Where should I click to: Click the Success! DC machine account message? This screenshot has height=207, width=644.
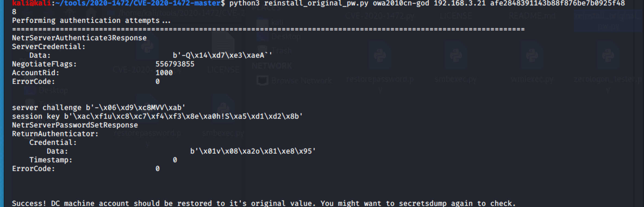264,203
